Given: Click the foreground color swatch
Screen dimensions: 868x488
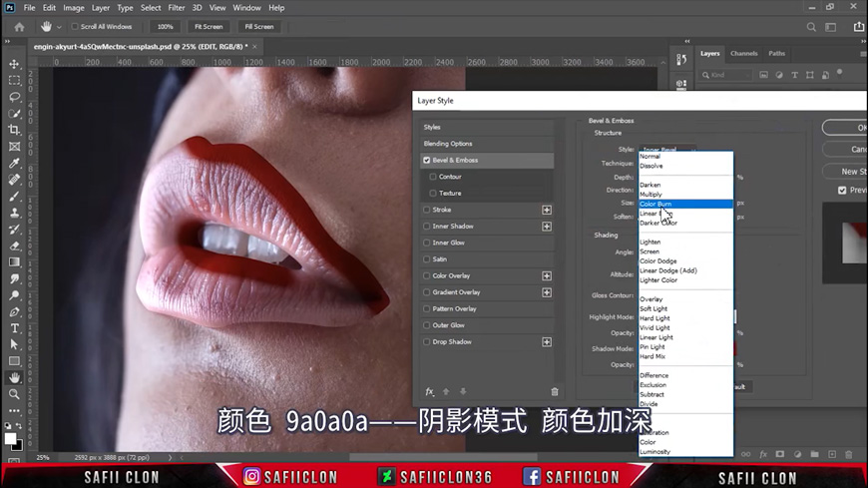Looking at the screenshot, I should 10,438.
